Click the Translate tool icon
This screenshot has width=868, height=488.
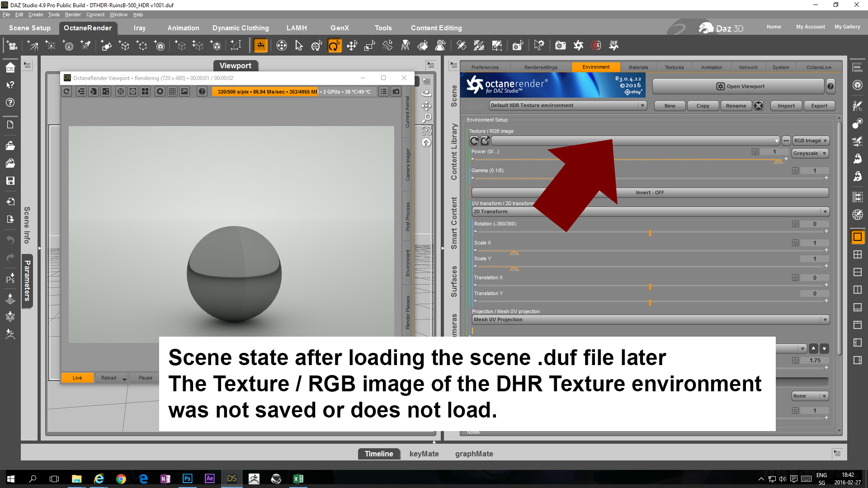click(x=352, y=46)
